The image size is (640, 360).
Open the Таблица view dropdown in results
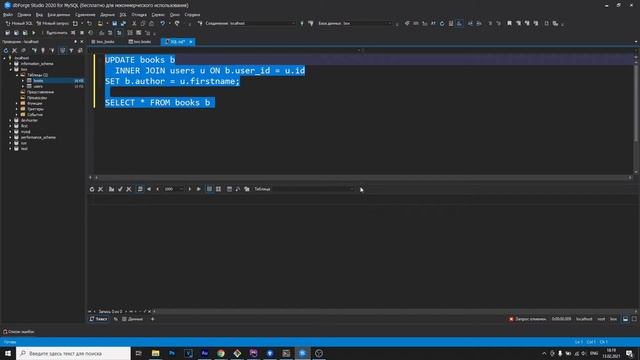pos(304,189)
